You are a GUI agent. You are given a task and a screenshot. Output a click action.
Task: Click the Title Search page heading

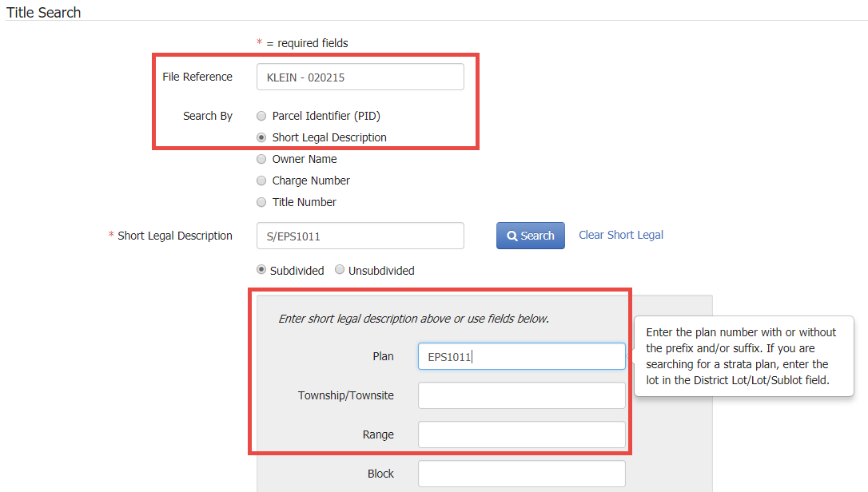[x=43, y=12]
